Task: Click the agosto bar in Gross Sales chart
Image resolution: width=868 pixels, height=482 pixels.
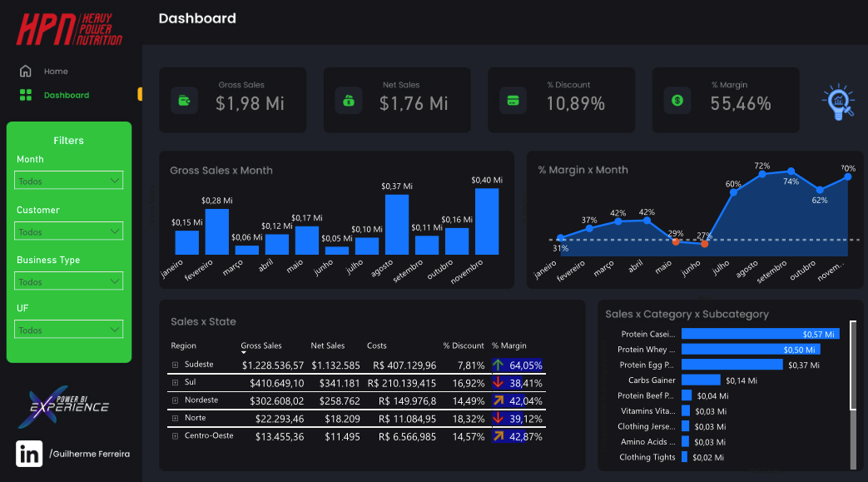Action: [397, 224]
